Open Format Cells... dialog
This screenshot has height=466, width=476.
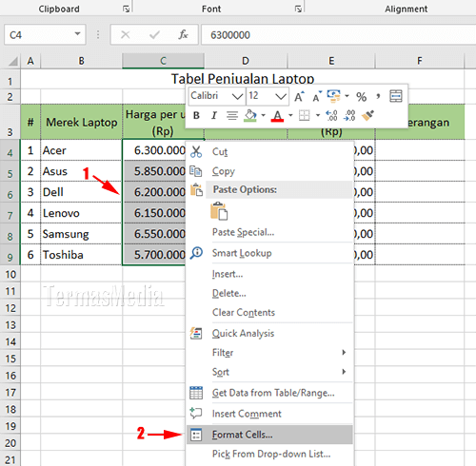tap(269, 435)
